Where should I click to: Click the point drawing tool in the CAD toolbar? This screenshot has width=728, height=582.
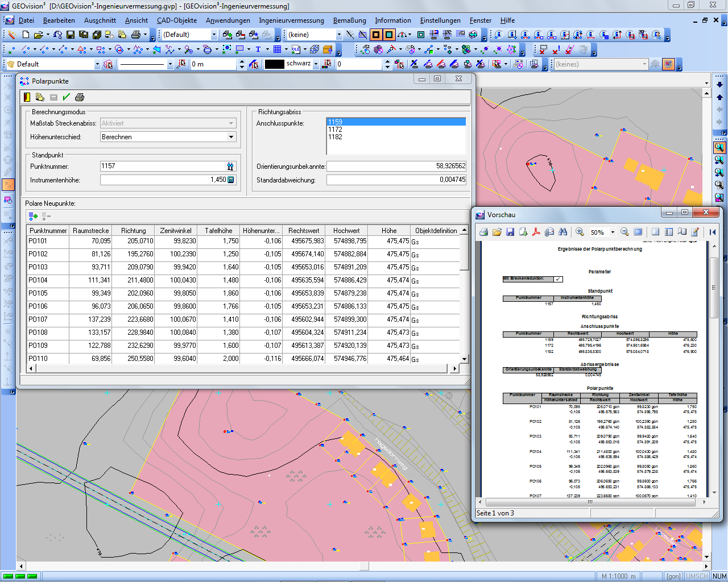pos(11,49)
